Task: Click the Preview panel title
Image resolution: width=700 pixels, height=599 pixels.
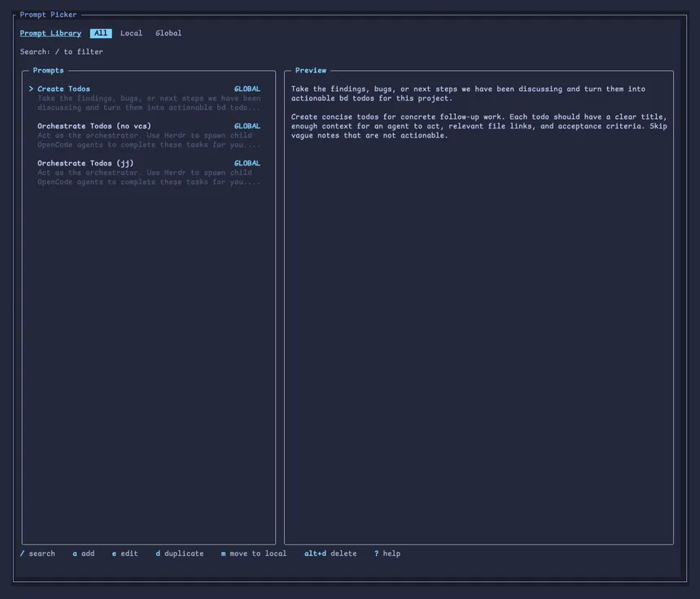Action: [311, 71]
